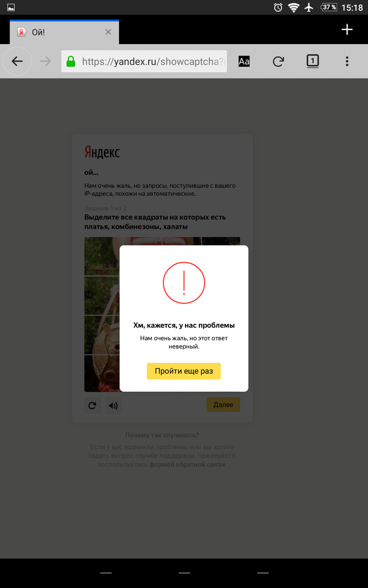Reload the page from toolbar
This screenshot has height=588, width=368.
[x=278, y=61]
